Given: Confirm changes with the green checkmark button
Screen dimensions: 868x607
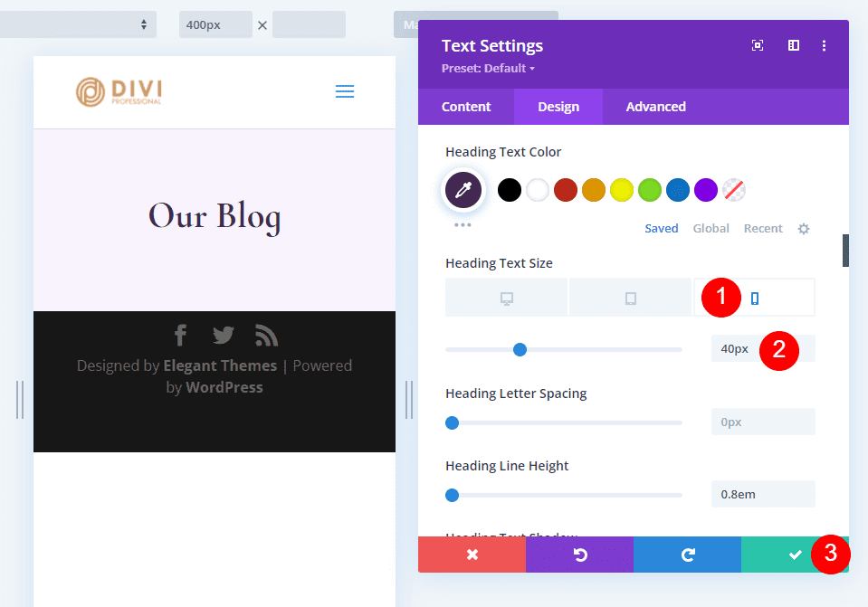Looking at the screenshot, I should tap(795, 555).
